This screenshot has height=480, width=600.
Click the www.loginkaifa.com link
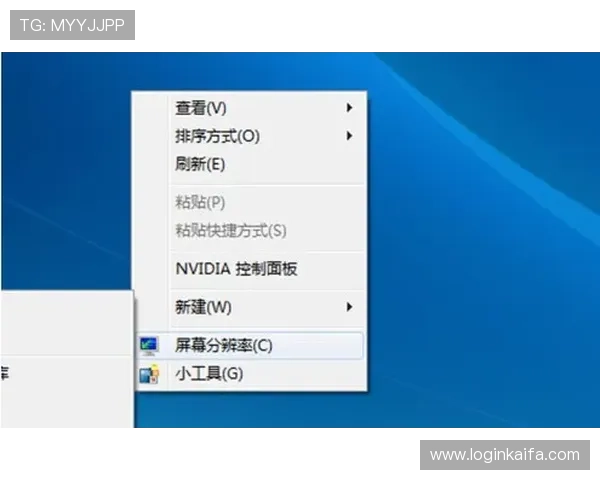504,455
